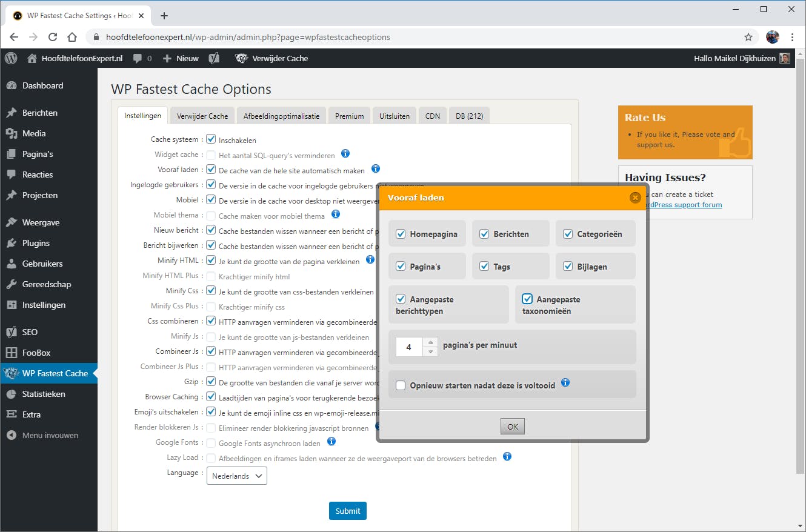Uncheck the Pagina's checkbox in dialog
Screen dimensions: 806x532
(x=401, y=267)
